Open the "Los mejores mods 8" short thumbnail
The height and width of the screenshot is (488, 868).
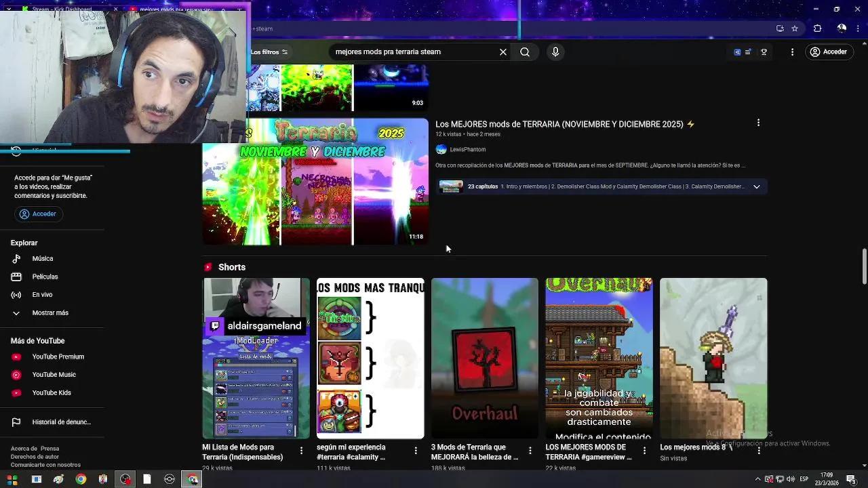(713, 358)
